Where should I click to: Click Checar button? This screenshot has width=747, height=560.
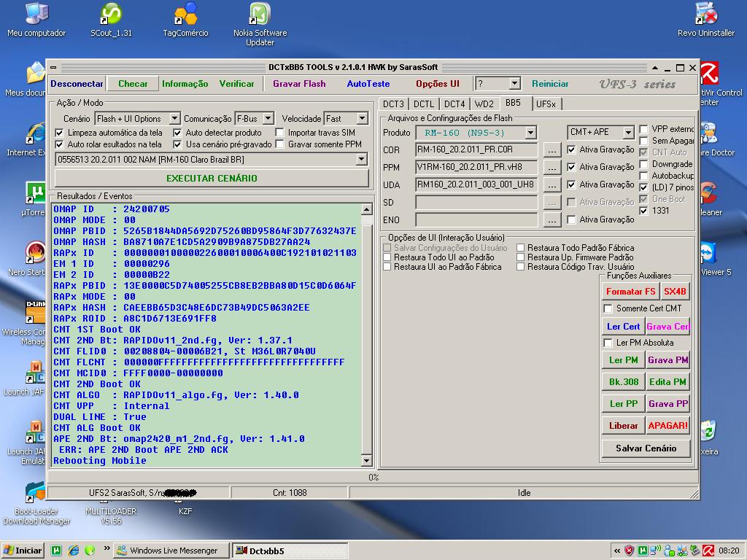pos(133,84)
